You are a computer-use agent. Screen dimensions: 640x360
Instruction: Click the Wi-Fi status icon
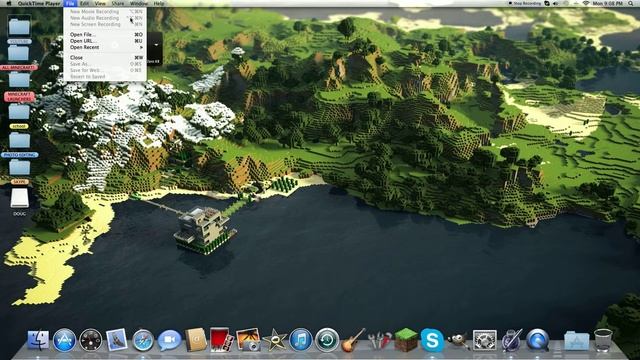coord(586,3)
